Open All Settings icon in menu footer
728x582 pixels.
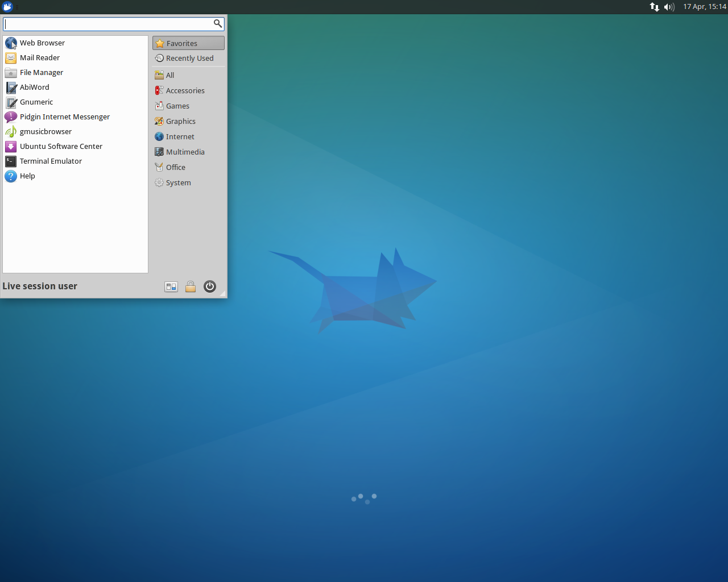171,286
